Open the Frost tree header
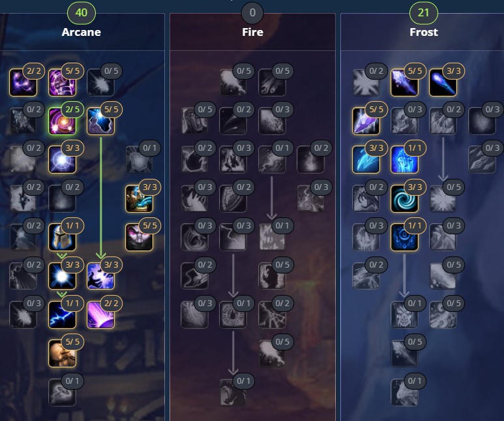The height and width of the screenshot is (421, 504). (424, 32)
